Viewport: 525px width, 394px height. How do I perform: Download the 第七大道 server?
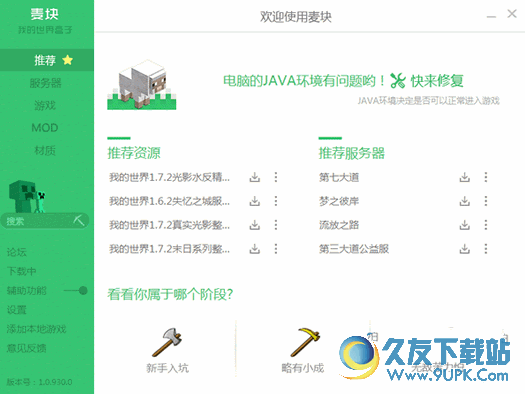(464, 177)
